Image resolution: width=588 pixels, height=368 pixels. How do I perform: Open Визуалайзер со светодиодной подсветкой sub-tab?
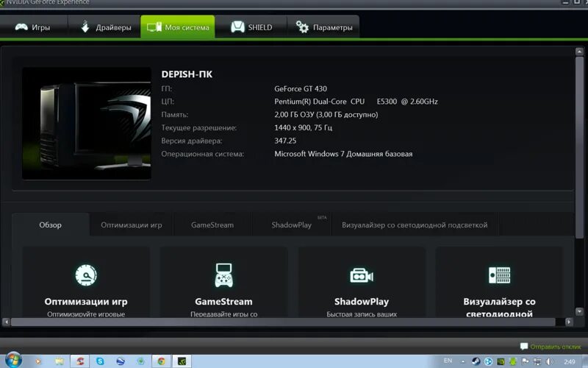click(415, 225)
